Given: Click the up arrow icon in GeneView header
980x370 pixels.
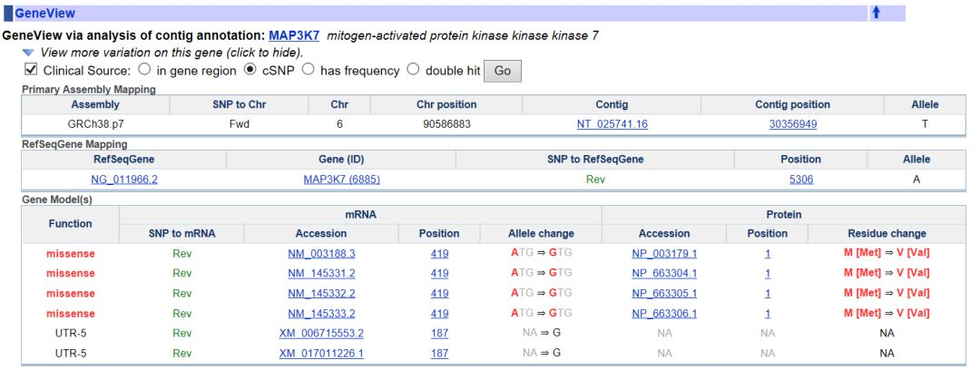Looking at the screenshot, I should pos(876,13).
